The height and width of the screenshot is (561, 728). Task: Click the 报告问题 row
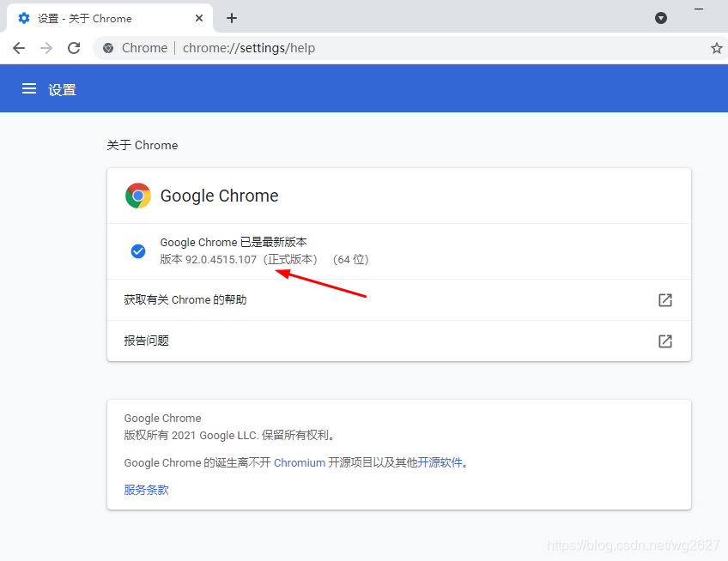point(399,341)
